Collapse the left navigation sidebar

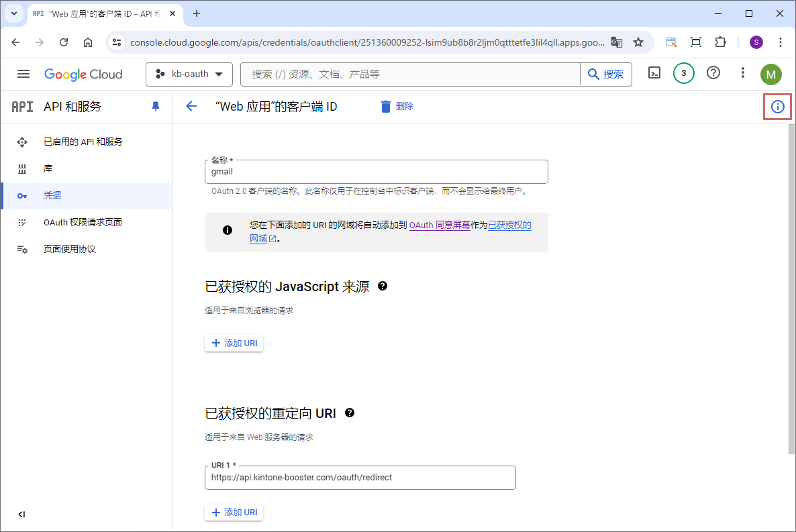click(21, 515)
